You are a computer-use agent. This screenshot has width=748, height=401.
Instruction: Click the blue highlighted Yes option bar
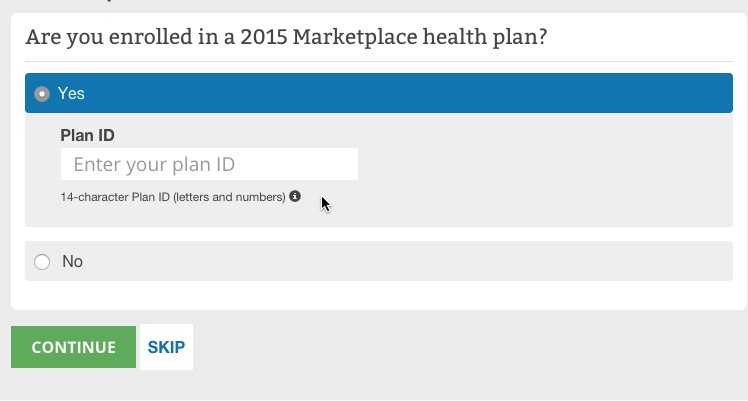tap(400, 94)
